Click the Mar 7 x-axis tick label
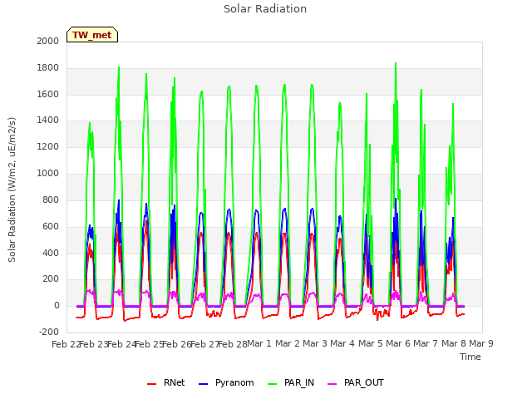The width and height of the screenshot is (532, 399). click(426, 343)
